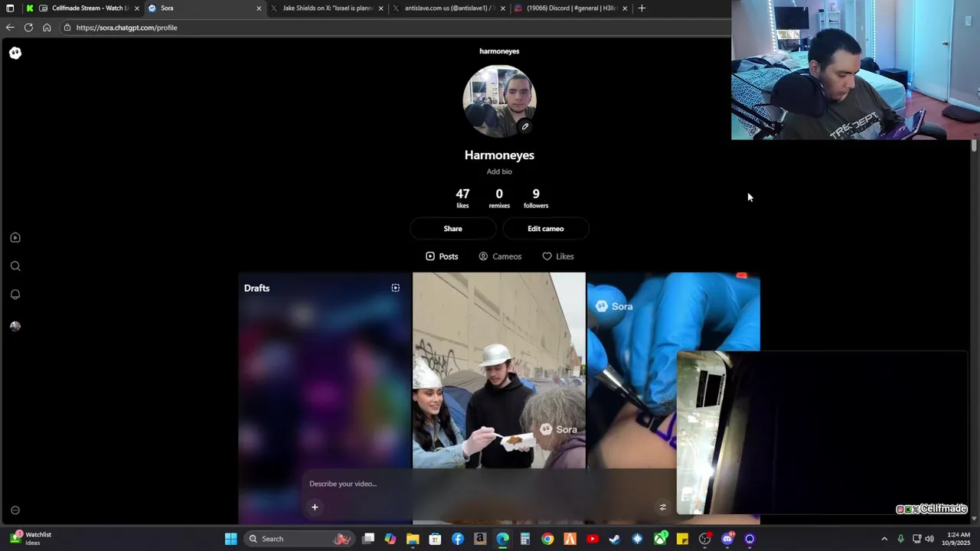Open the clock and date in the tray
The width and height of the screenshot is (980, 551).
[x=957, y=539]
